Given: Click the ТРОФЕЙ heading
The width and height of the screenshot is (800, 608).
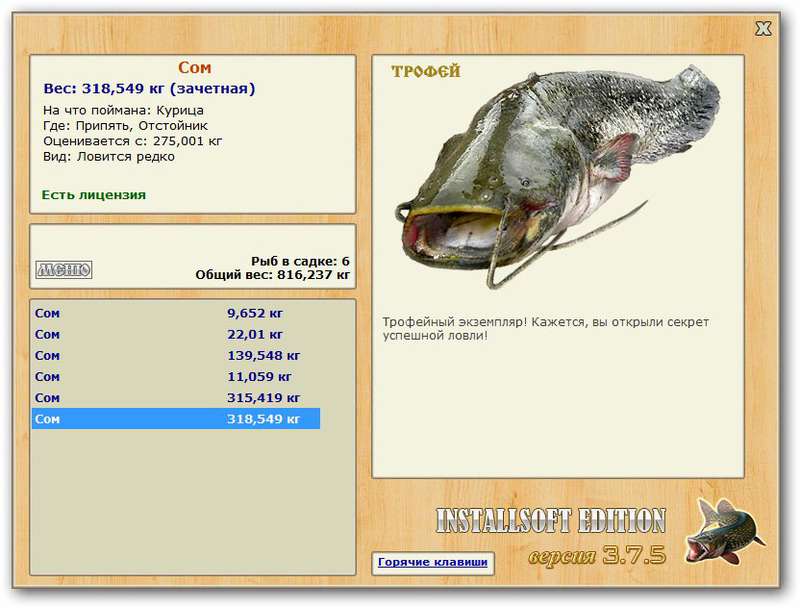Looking at the screenshot, I should (x=425, y=72).
